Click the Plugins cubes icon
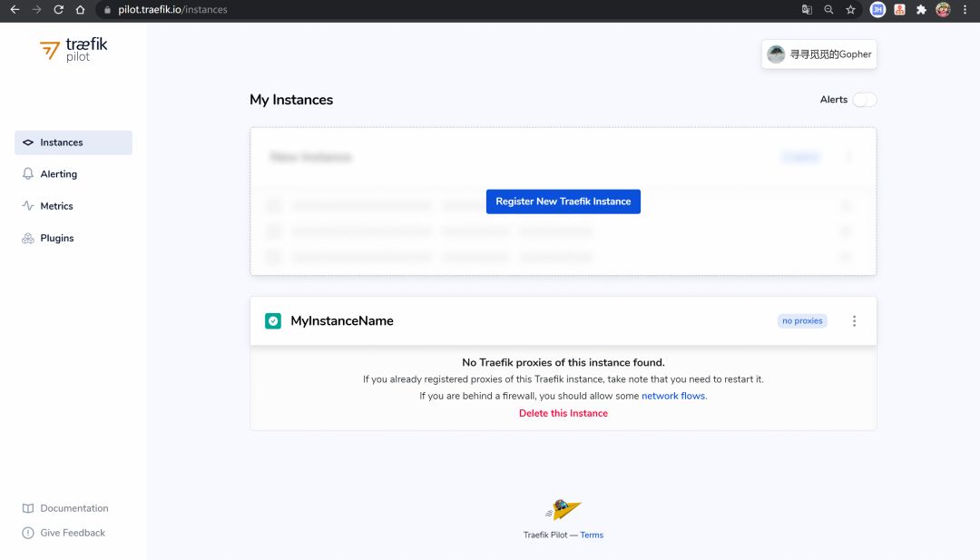This screenshot has height=560, width=980. (x=27, y=238)
